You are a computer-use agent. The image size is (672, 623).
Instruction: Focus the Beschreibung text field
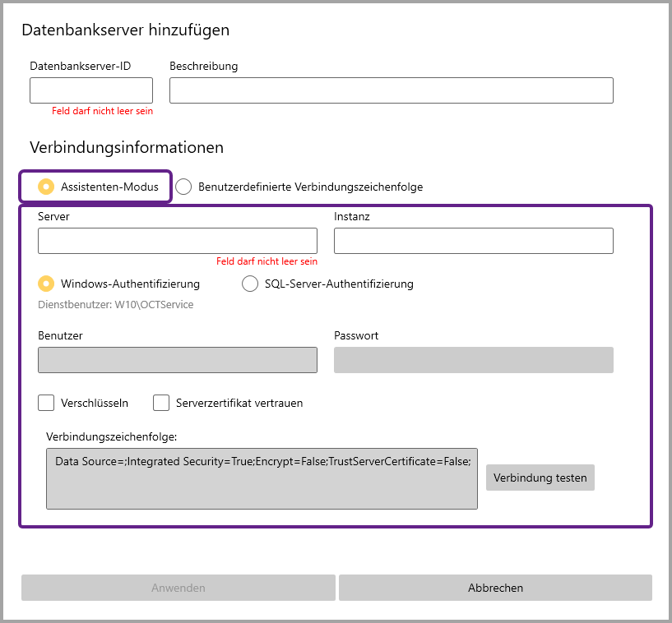tap(391, 90)
